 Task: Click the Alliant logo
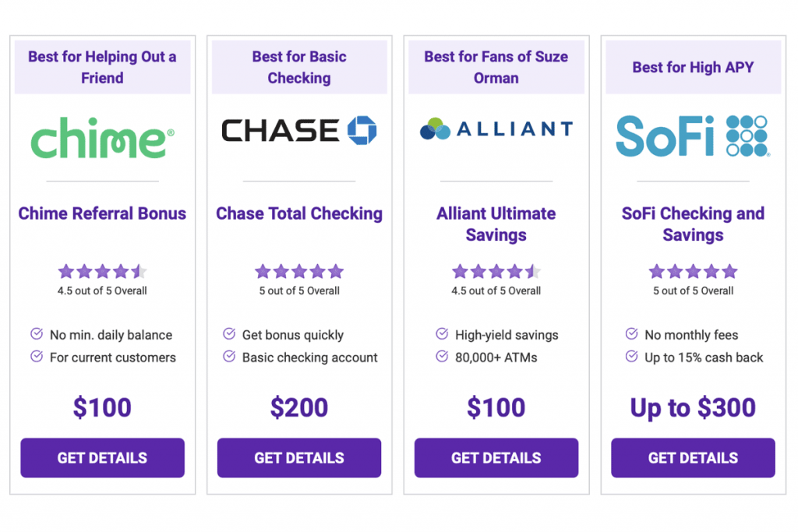pos(496,129)
